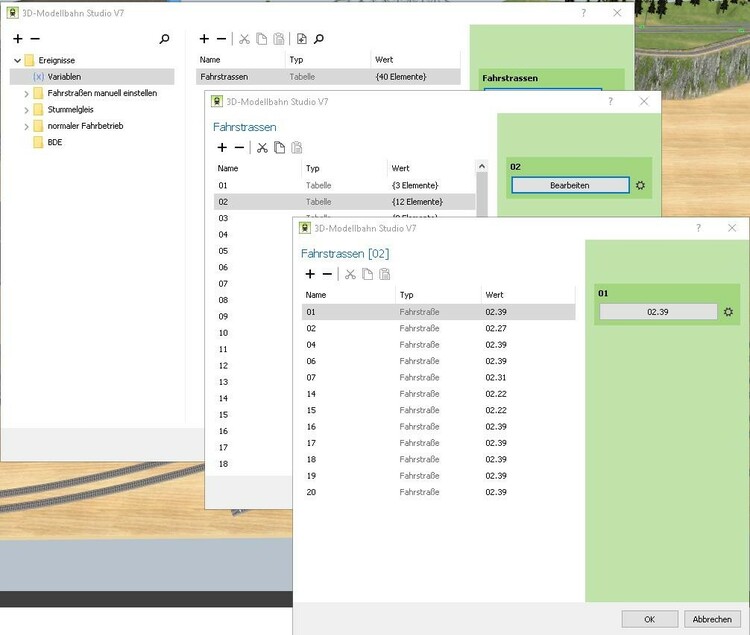Copy icon in the main variables toolbar

point(262,39)
